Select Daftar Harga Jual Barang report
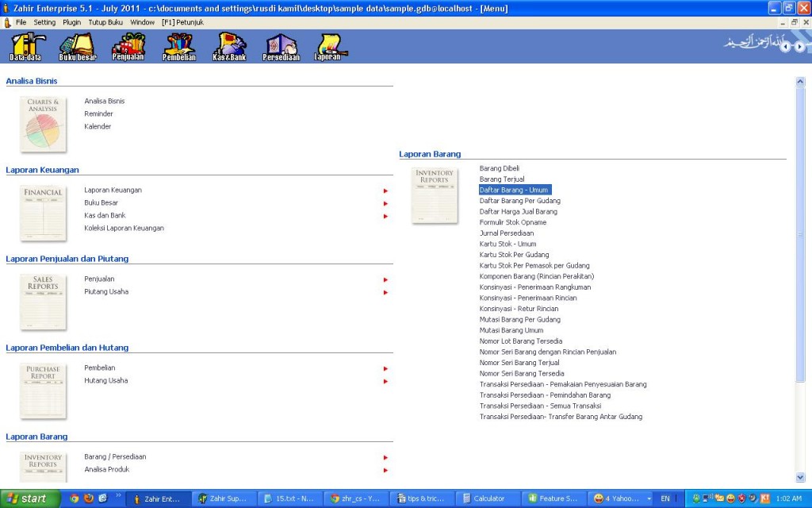 (x=519, y=211)
